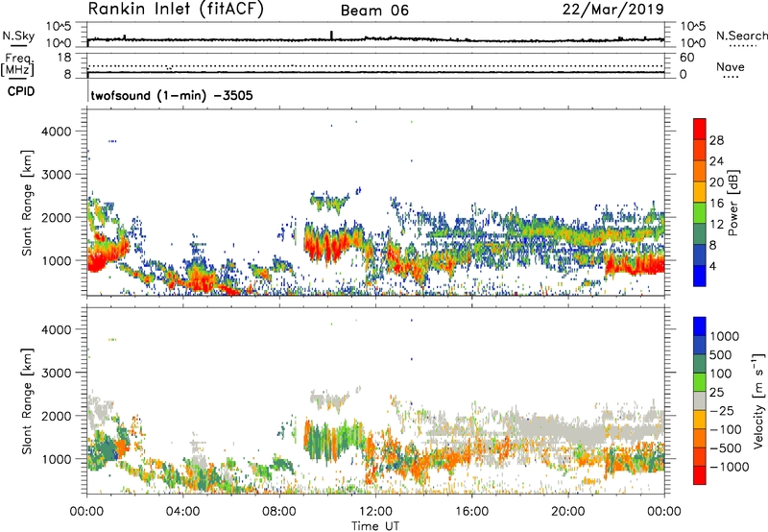Click the "2000" range tick of the power panel
The width and height of the screenshot is (768, 532).
coord(56,217)
